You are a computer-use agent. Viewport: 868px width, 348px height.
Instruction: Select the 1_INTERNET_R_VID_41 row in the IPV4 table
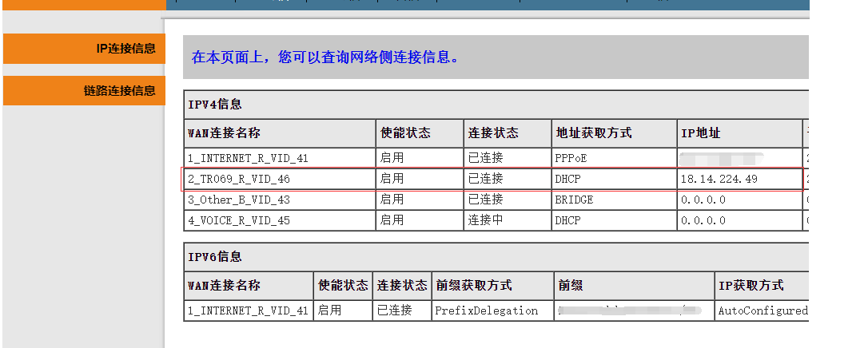click(x=496, y=158)
